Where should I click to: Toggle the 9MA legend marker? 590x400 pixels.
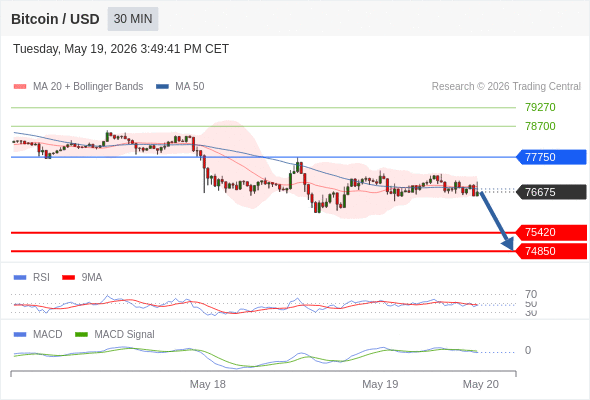click(x=68, y=278)
